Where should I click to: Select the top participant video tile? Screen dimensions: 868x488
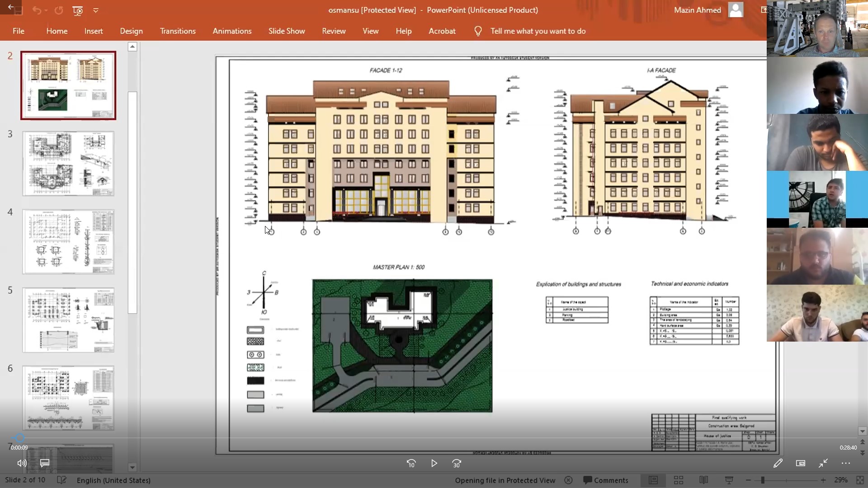(817, 28)
